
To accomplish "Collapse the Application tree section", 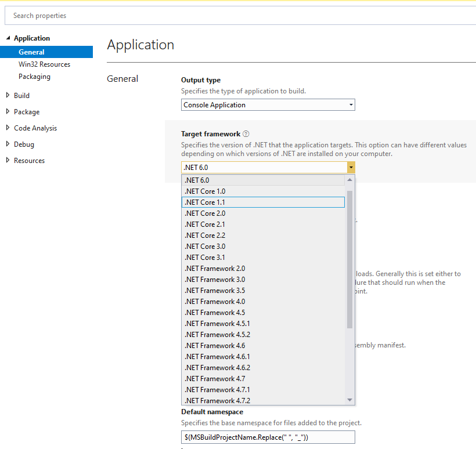I will pos(8,38).
